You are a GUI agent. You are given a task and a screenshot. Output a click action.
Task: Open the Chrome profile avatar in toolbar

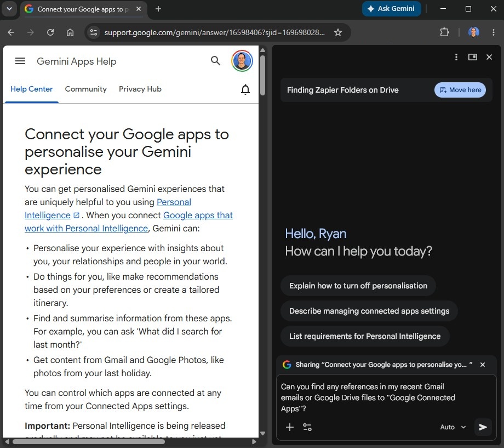473,32
